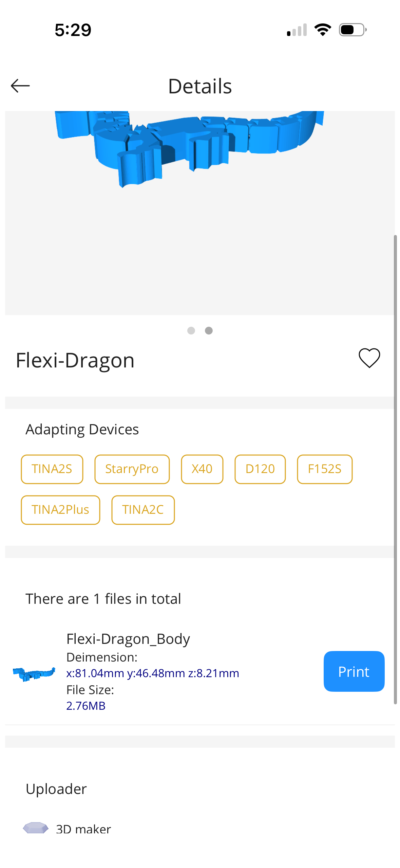Tap the Wi-Fi status icon
The width and height of the screenshot is (400, 868).
click(323, 30)
